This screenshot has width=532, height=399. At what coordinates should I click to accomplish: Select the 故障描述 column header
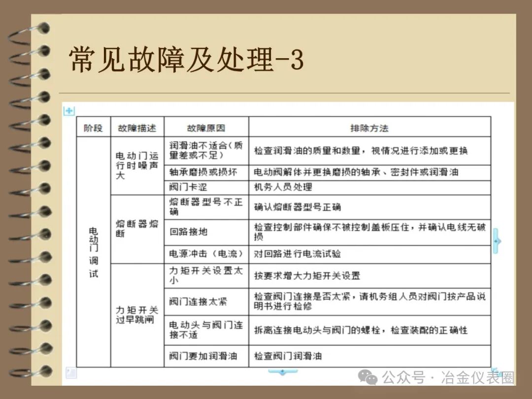click(137, 127)
